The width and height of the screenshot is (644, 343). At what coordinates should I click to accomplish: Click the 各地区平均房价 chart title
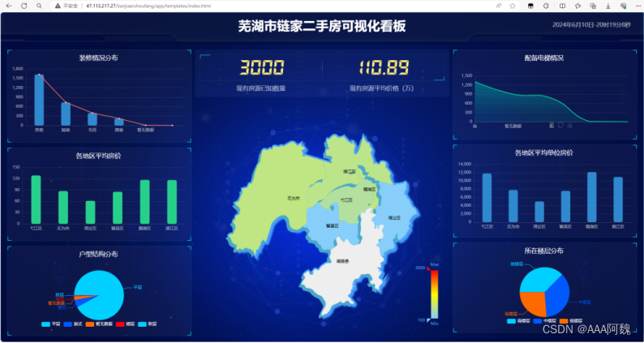99,156
